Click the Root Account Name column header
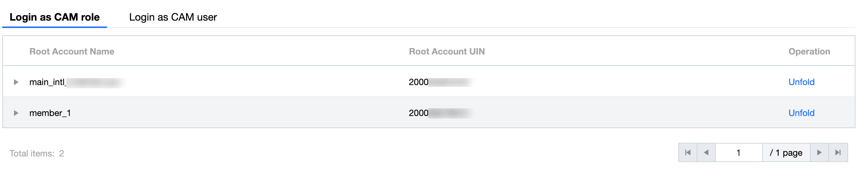 [x=72, y=52]
